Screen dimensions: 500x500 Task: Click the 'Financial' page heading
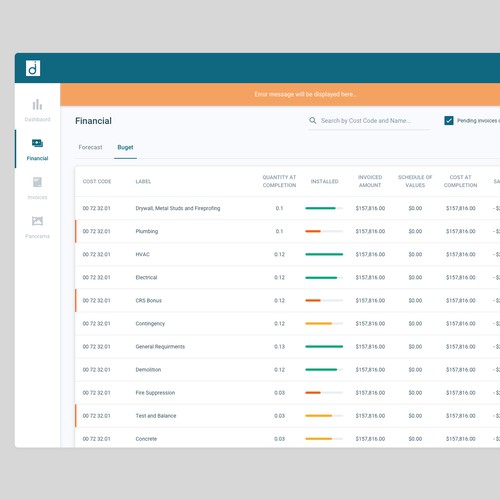click(93, 121)
